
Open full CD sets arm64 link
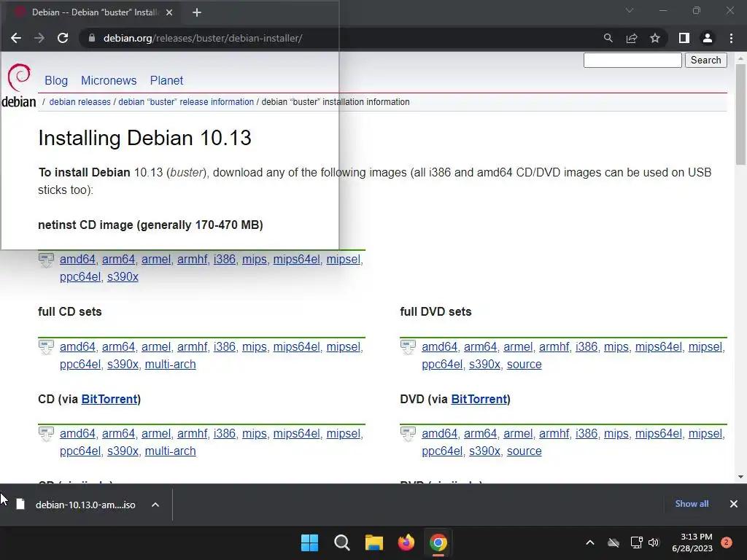coord(119,346)
